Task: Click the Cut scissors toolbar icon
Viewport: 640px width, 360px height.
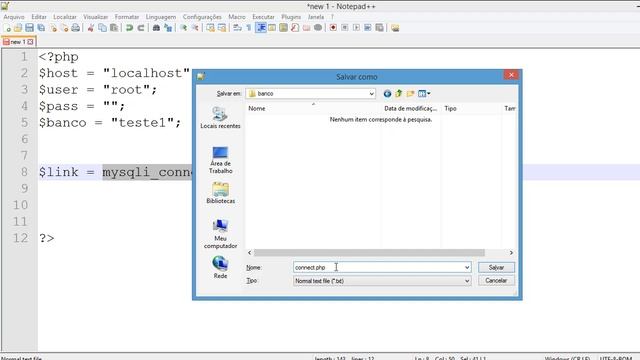Action: (x=91, y=28)
